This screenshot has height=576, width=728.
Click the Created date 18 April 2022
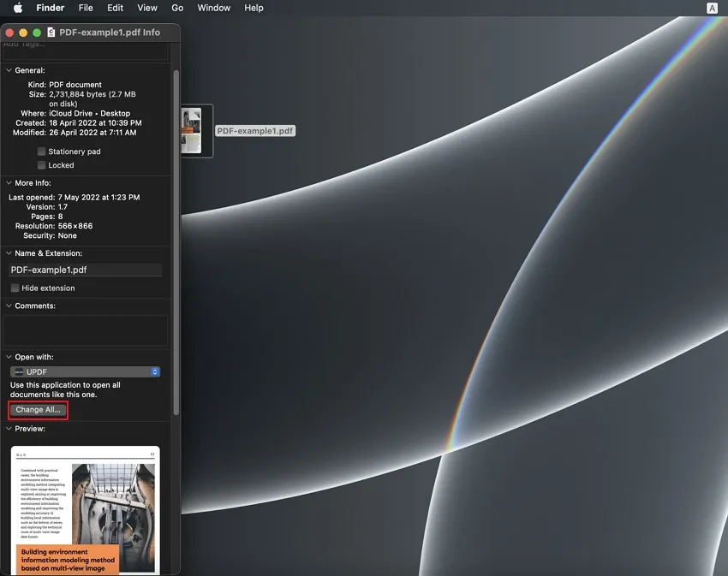point(95,123)
